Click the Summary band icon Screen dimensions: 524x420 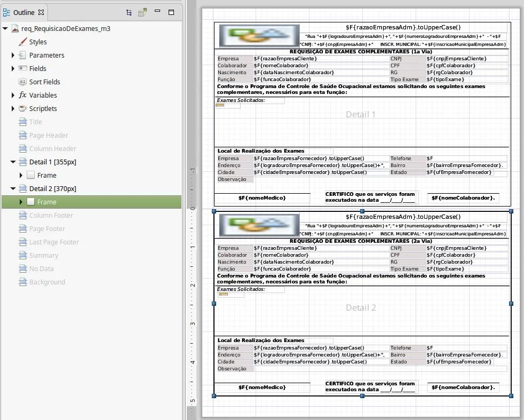(23, 255)
